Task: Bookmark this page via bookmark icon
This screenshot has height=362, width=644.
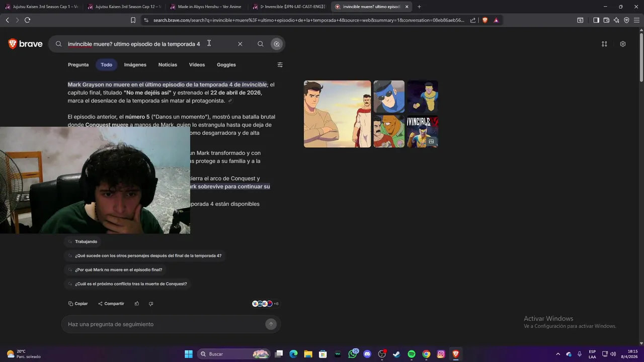Action: 133,20
